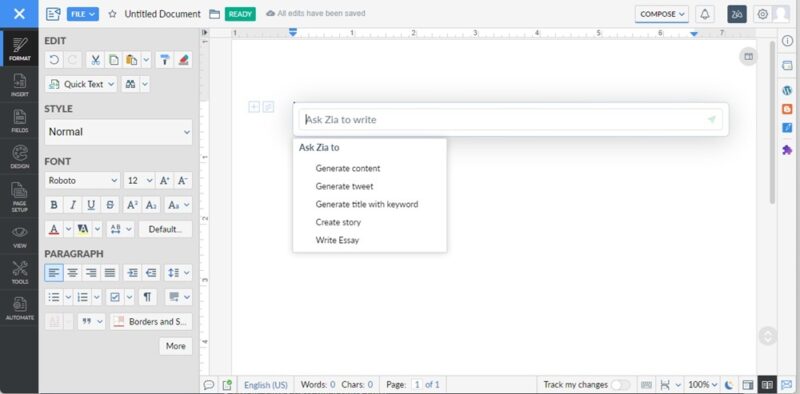The image size is (800, 394).
Task: Star the Untitled Document as favorite
Action: 112,14
